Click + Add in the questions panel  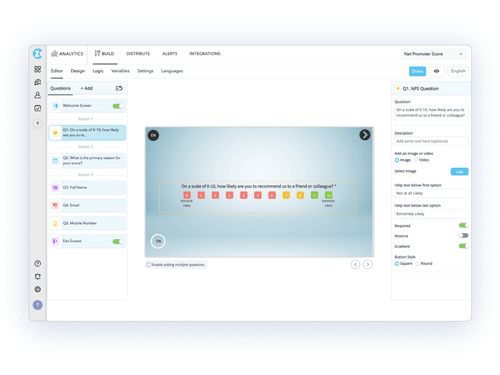pos(87,88)
